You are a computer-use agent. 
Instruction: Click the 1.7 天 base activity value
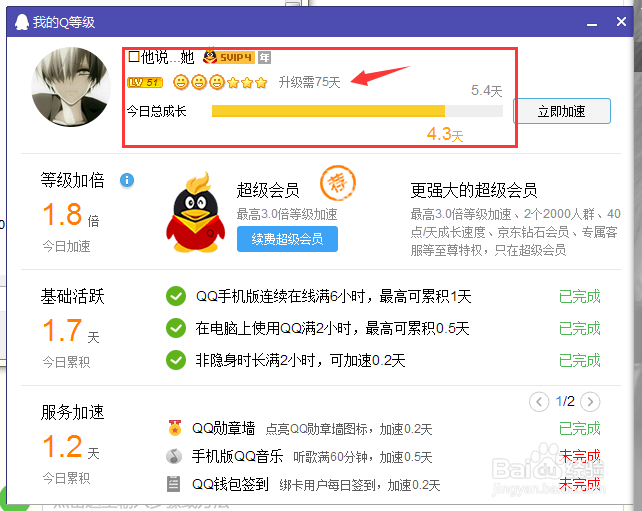coord(71,331)
